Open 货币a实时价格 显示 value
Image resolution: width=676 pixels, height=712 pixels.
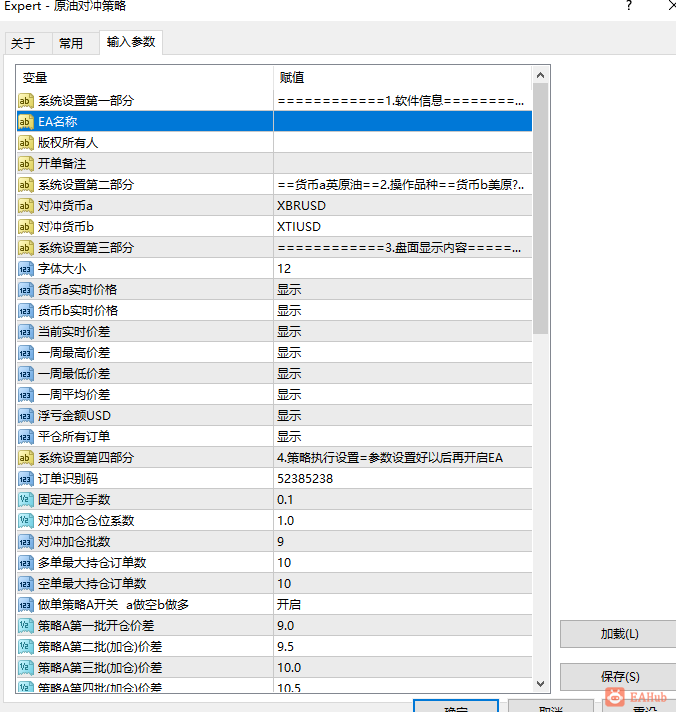pyautogui.click(x=403, y=290)
